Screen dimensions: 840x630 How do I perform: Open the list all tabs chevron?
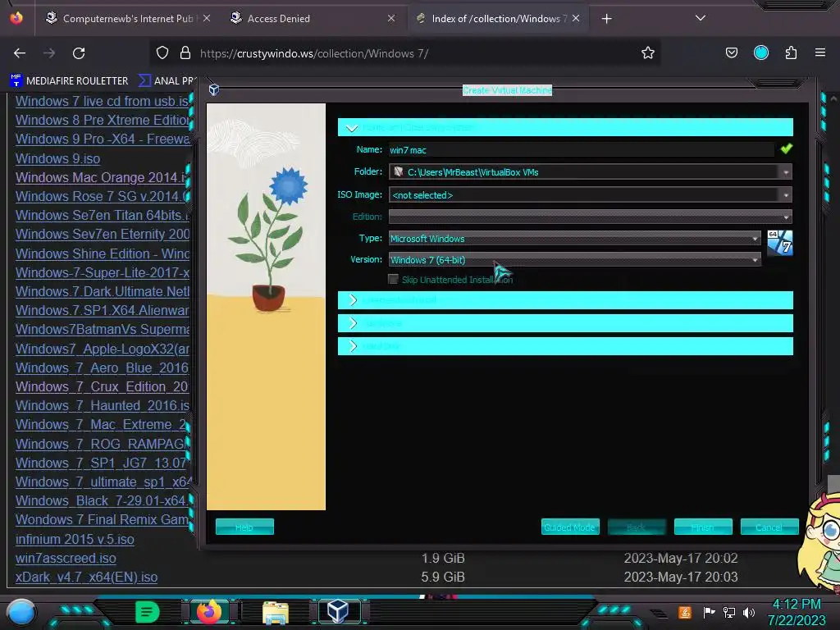point(700,18)
